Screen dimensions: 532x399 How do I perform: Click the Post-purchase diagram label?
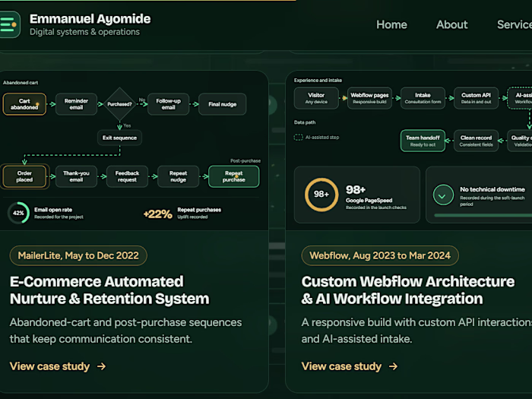245,160
